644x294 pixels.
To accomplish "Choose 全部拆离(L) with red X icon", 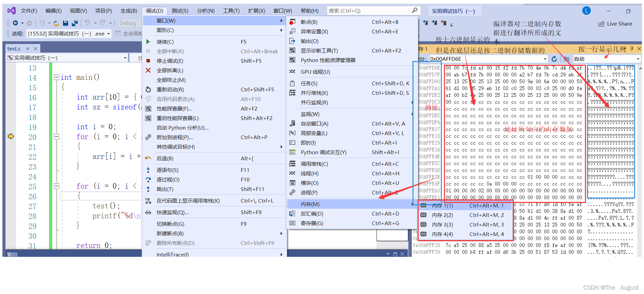I will 214,70.
